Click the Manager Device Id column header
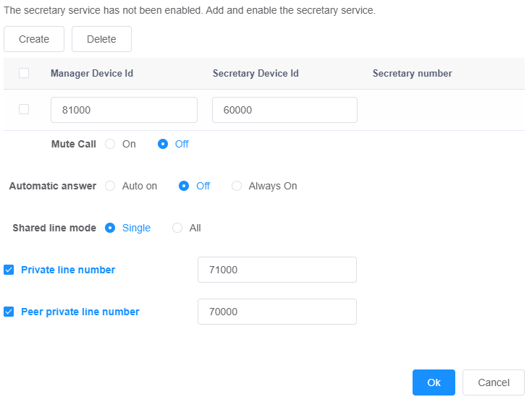Image resolution: width=532 pixels, height=402 pixels. coord(92,73)
